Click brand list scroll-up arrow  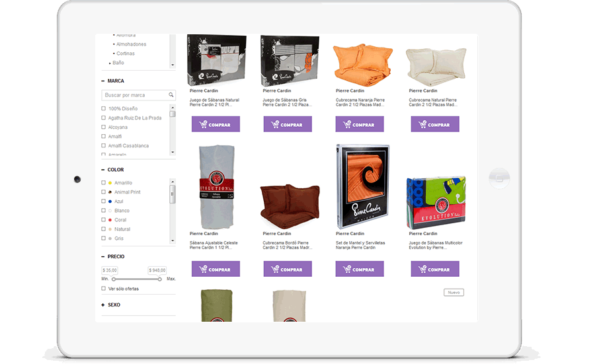[173, 108]
